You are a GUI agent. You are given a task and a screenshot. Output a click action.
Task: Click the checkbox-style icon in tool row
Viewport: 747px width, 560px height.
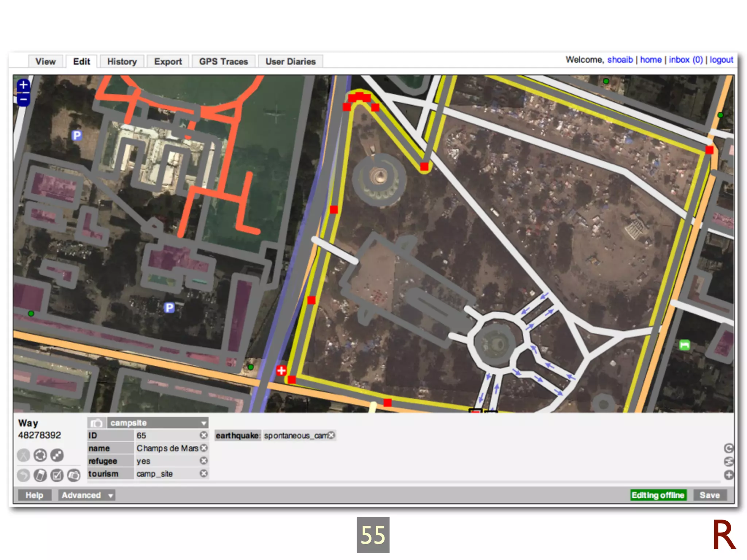tap(57, 475)
